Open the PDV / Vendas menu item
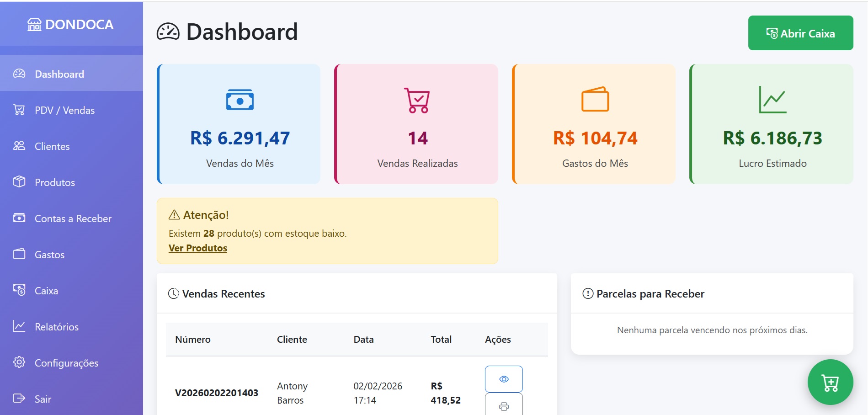The image size is (868, 415). pos(64,110)
